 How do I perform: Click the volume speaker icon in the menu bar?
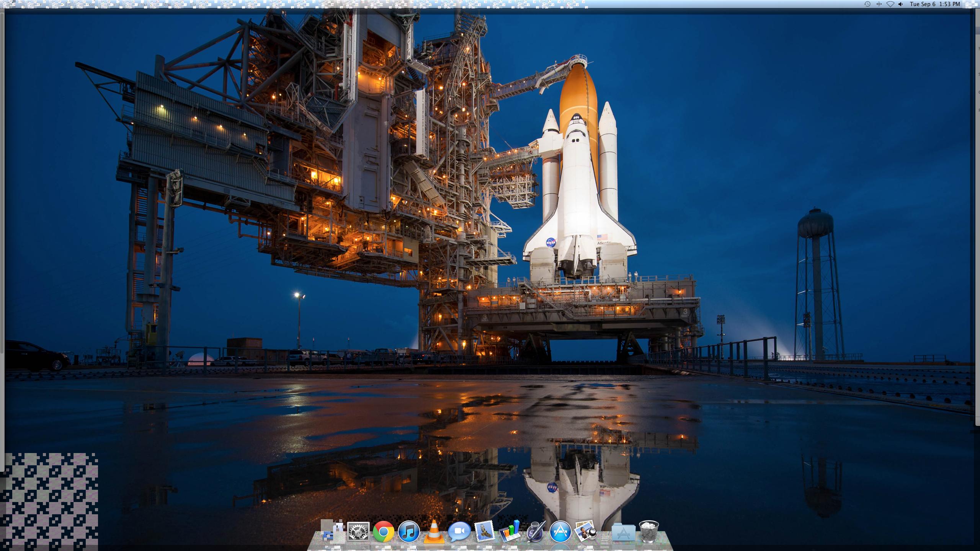(901, 4)
